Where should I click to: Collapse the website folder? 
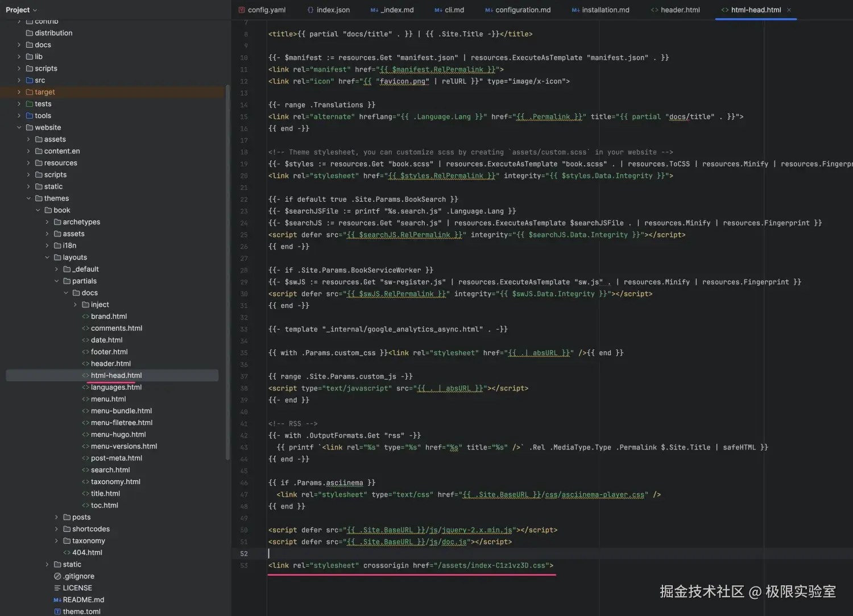[x=19, y=128]
